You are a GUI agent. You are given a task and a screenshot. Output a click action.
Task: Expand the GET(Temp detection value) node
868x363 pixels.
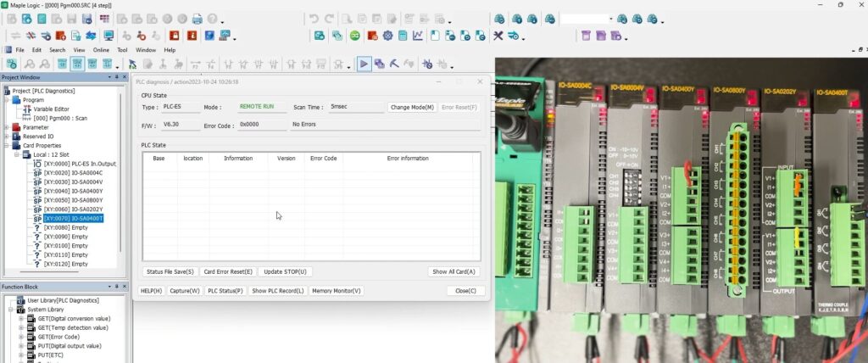pos(21,327)
